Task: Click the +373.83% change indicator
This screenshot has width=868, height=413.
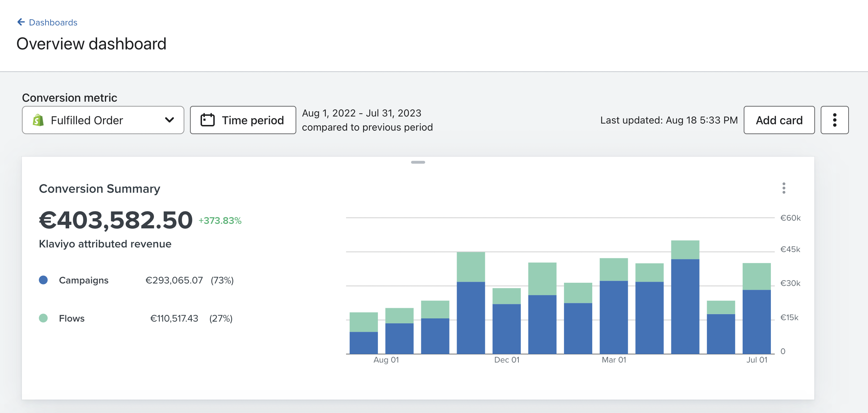Action: pos(220,221)
